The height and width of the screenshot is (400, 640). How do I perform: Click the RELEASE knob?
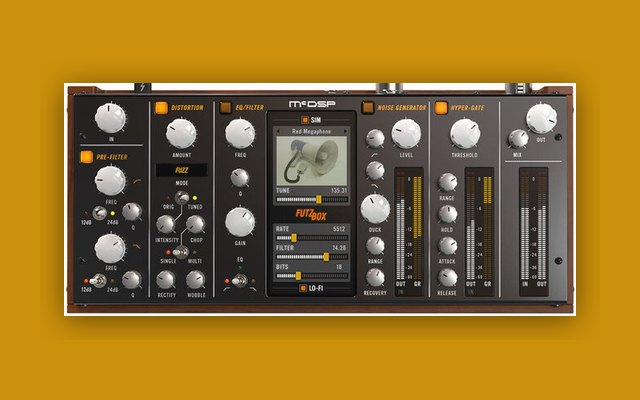447,278
